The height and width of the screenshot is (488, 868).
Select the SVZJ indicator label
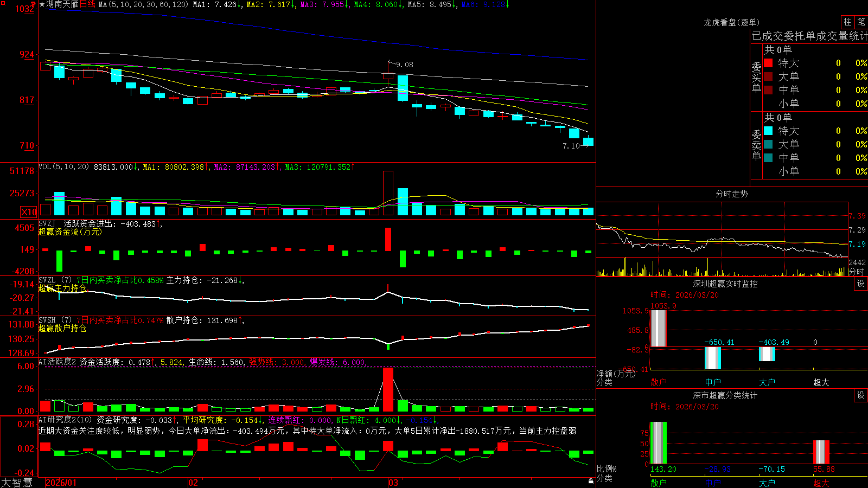[x=47, y=223]
